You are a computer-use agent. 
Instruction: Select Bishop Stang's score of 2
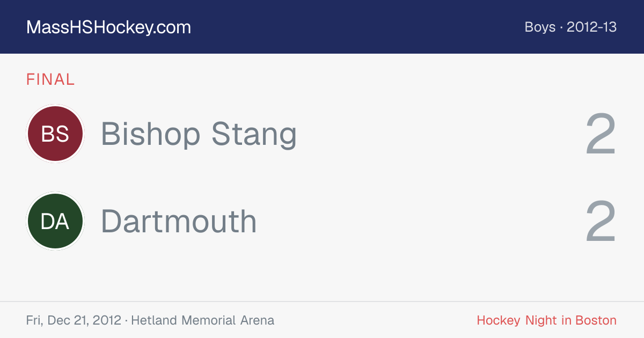601,134
